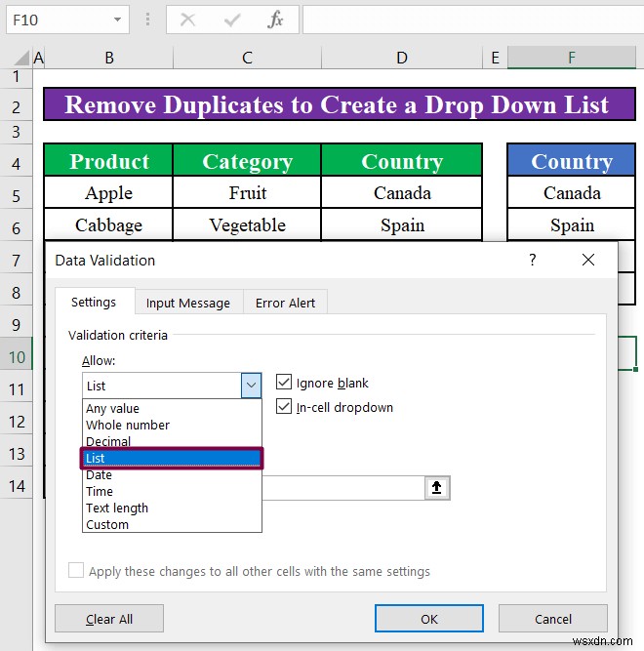Click the Source range input field

coord(343,487)
